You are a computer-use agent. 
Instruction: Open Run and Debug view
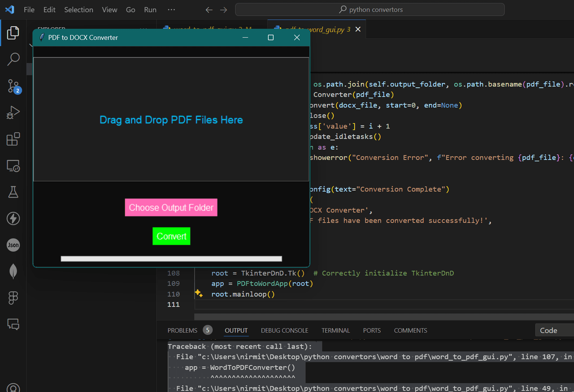[x=13, y=112]
